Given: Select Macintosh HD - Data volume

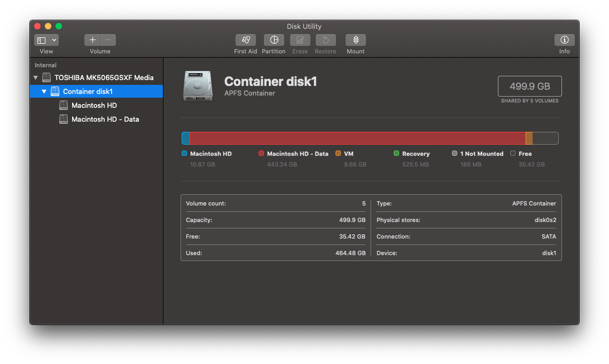Looking at the screenshot, I should pyautogui.click(x=96, y=120).
